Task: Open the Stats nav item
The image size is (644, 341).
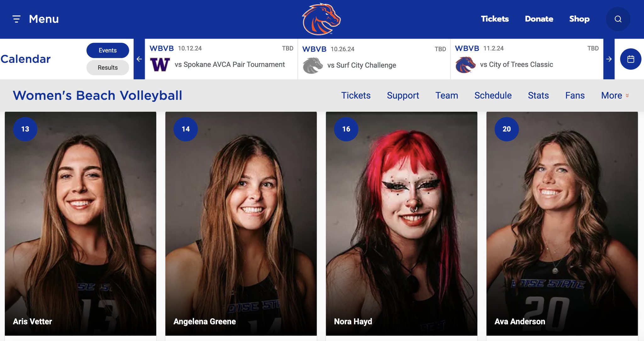Action: [538, 95]
